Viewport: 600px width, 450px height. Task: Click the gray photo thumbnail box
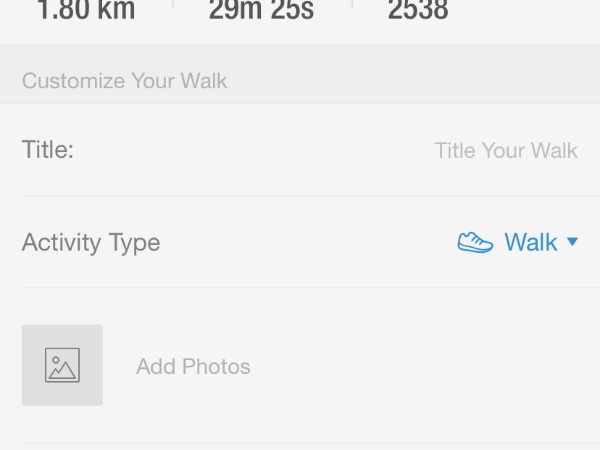(x=62, y=365)
